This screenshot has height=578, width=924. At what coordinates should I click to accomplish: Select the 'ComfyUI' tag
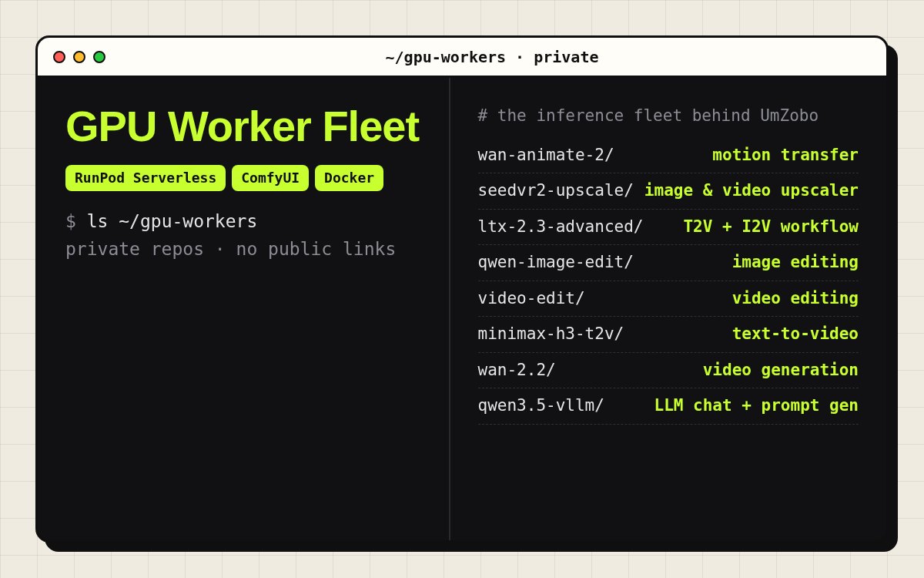pos(270,178)
